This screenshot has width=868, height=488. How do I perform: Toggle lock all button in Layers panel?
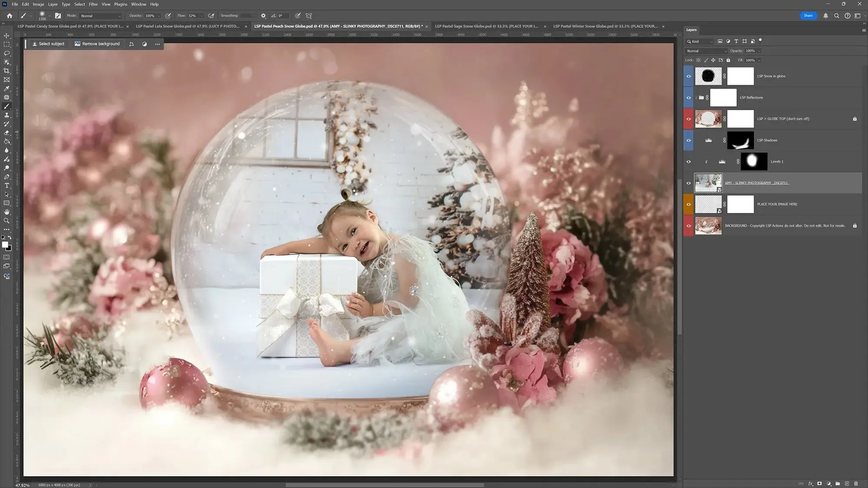pos(728,60)
